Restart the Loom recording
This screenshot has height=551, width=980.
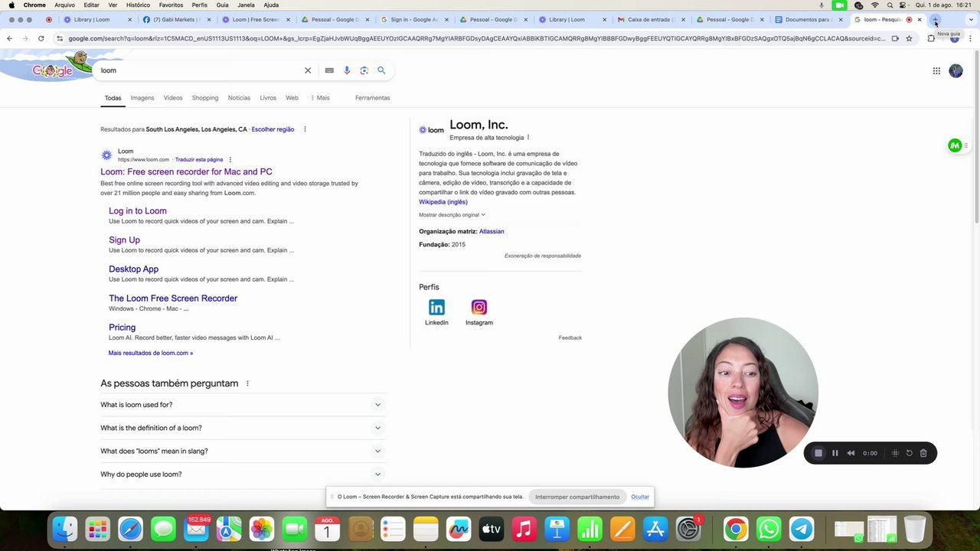tap(910, 453)
